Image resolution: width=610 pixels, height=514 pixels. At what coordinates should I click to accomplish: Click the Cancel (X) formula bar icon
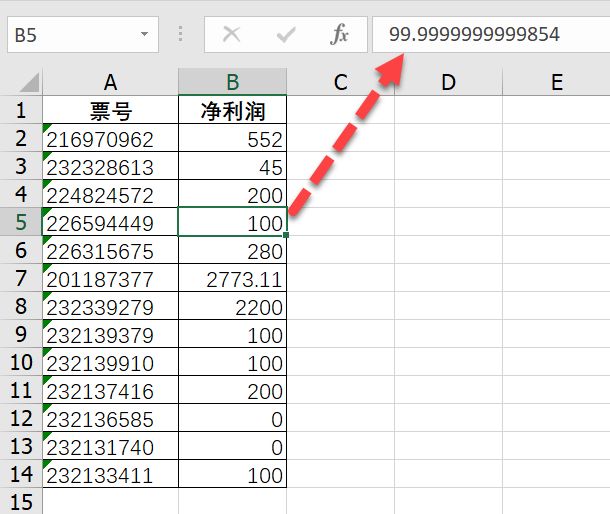[x=231, y=35]
